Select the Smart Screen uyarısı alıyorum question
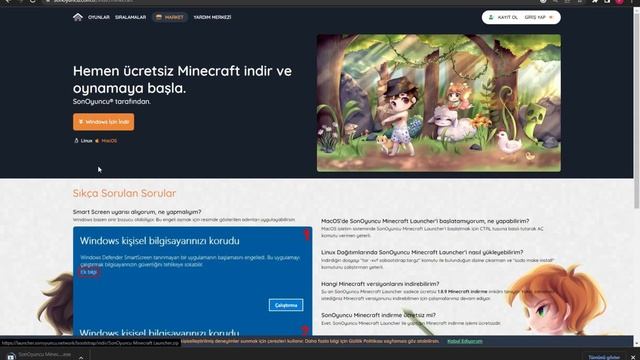The width and height of the screenshot is (640, 360). [137, 212]
